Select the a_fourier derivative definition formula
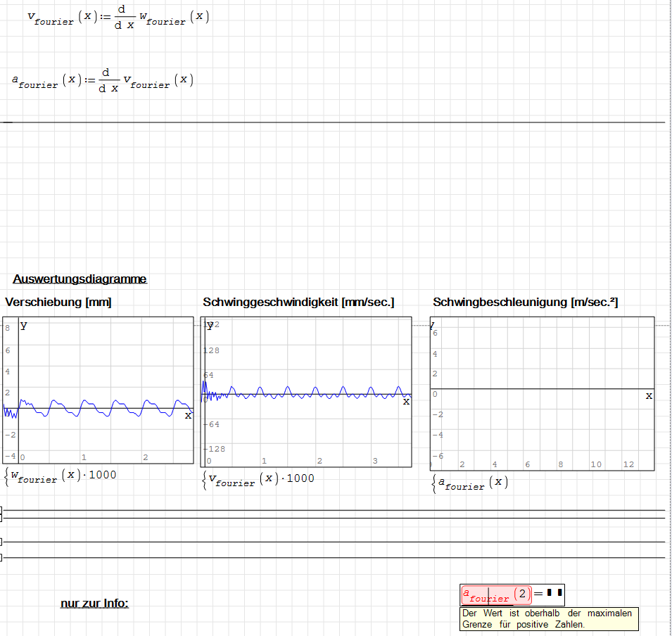The image size is (672, 636). pos(103,80)
